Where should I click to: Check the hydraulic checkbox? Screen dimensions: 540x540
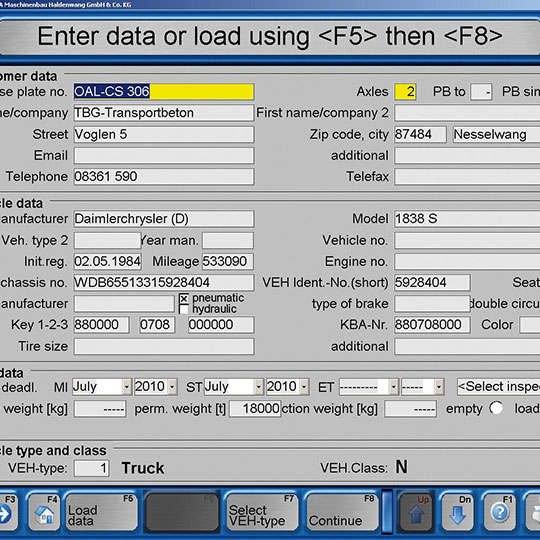(x=184, y=309)
